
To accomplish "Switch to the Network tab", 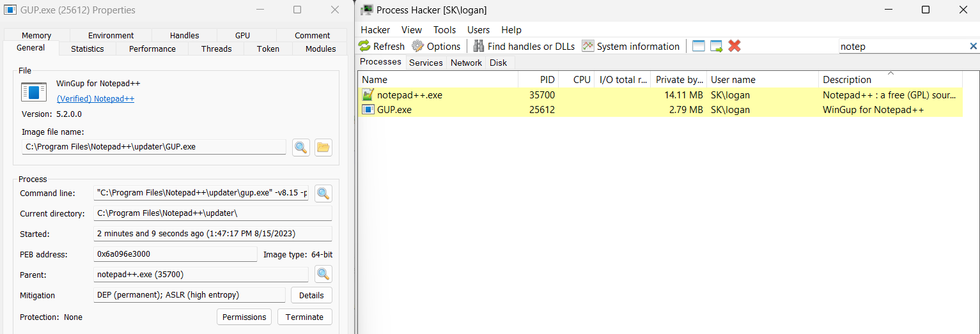I will 466,63.
